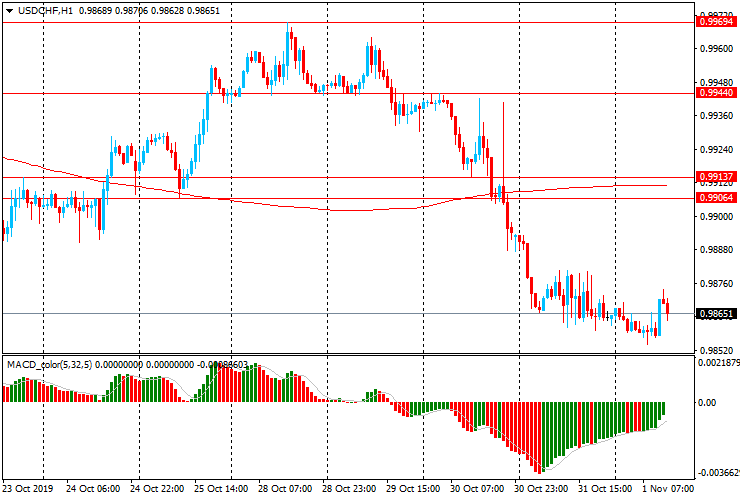This screenshot has height=500, width=740.
Task: Click the red moving average curve
Action: [x=330, y=210]
